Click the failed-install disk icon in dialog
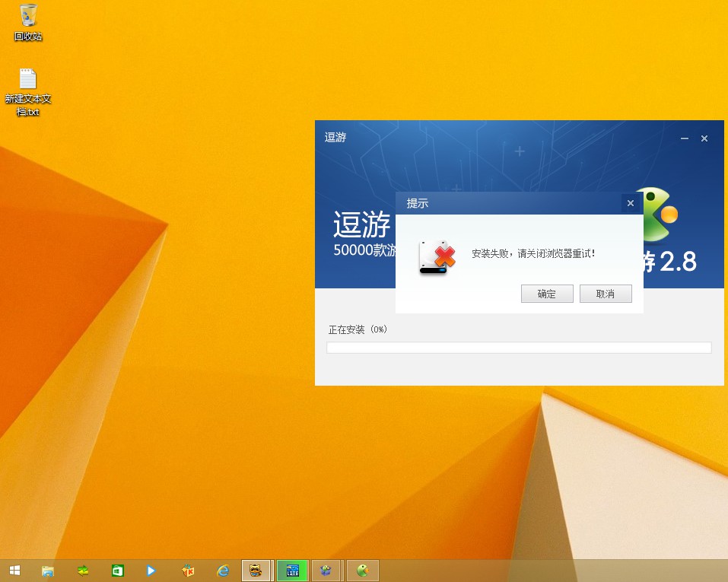728x582 pixels. click(437, 257)
